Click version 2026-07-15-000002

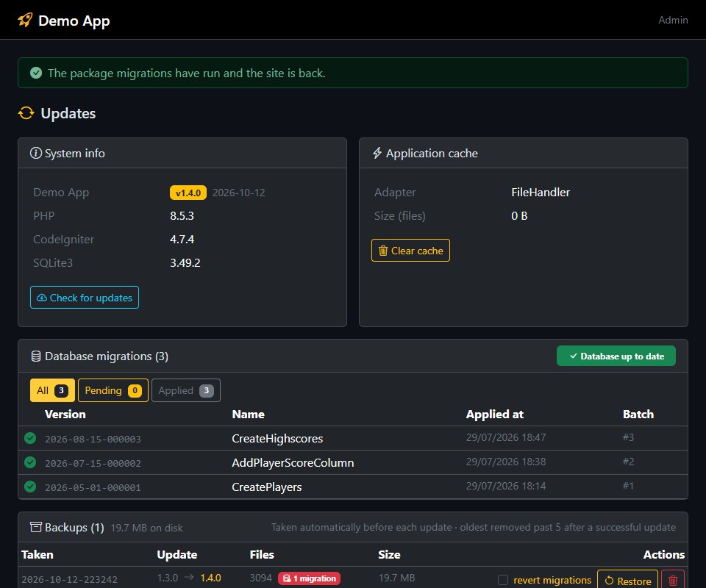click(x=93, y=463)
